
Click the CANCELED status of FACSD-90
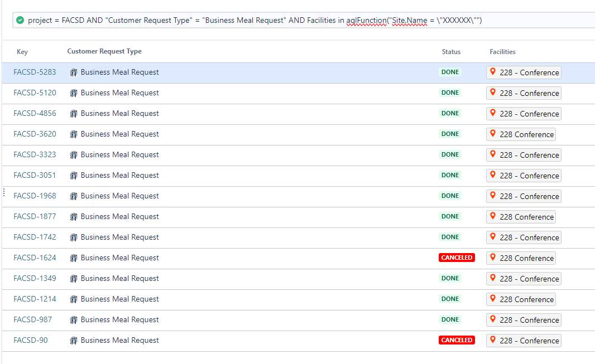tap(457, 340)
